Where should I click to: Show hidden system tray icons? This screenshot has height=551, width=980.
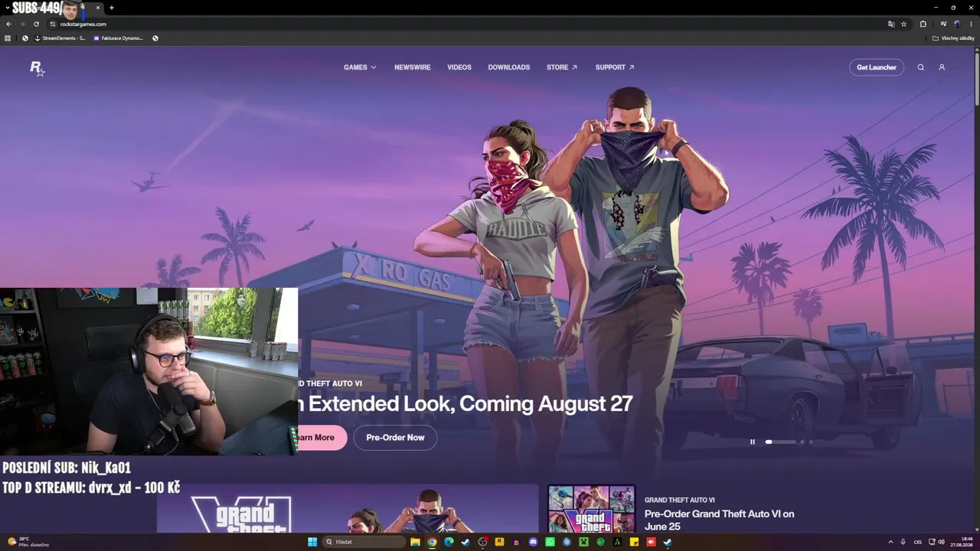(890, 542)
